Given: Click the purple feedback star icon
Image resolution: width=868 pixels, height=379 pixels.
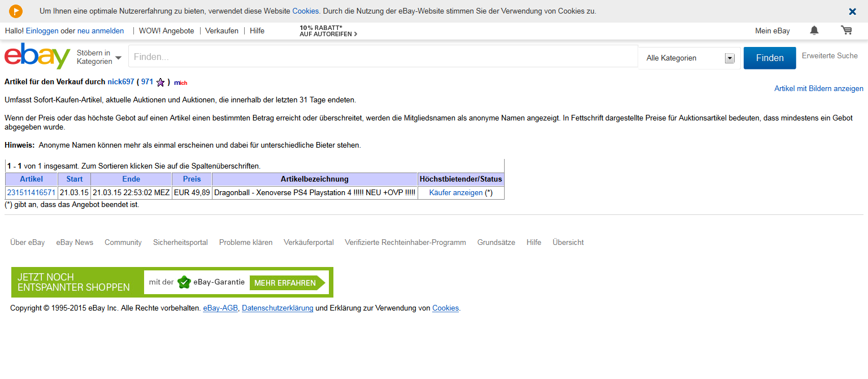Looking at the screenshot, I should point(160,83).
